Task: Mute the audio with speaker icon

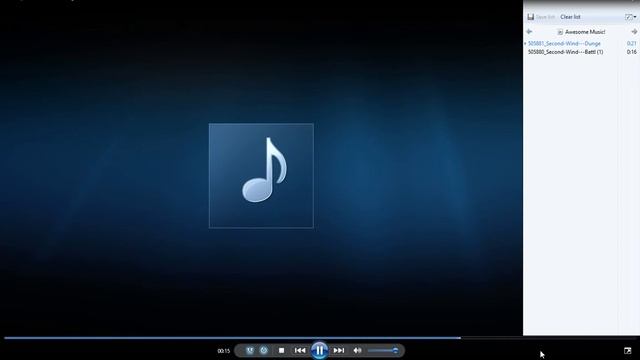Action: pos(357,350)
